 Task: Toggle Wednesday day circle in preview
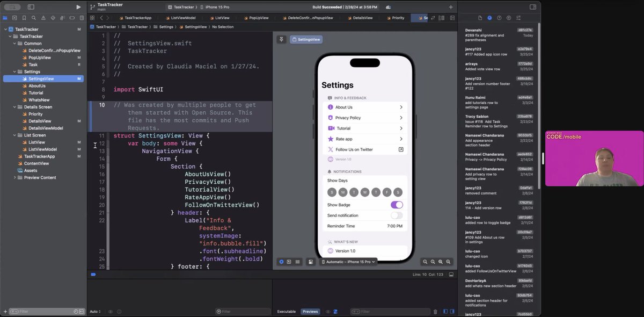coord(365,192)
